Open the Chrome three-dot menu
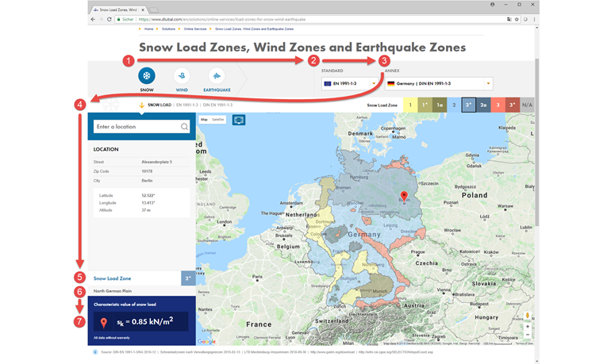603x364 pixels. coord(534,19)
